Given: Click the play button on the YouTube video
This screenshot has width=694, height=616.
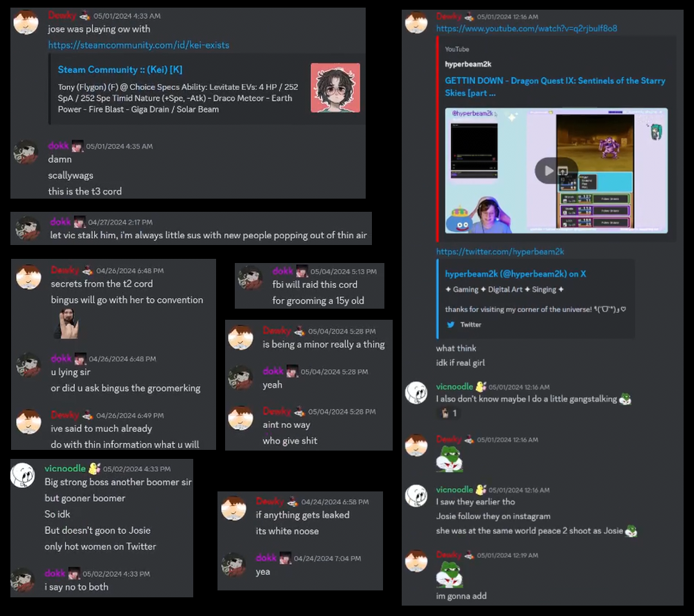Looking at the screenshot, I should pos(549,170).
